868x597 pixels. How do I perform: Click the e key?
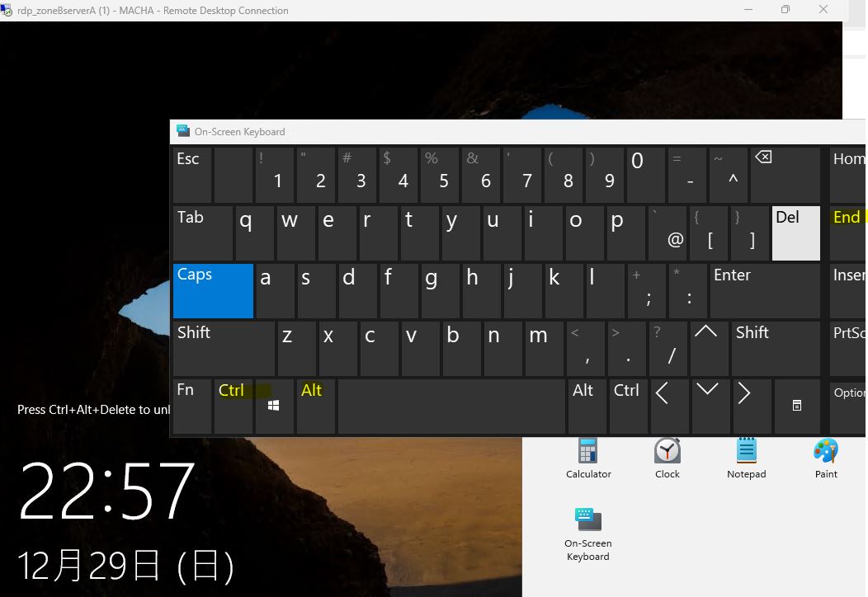click(x=337, y=233)
